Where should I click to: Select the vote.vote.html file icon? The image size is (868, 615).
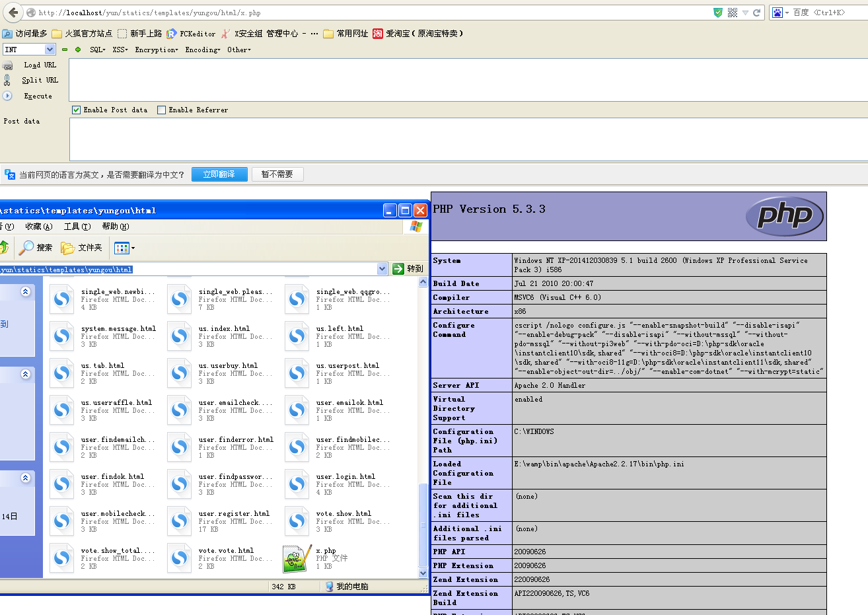(179, 558)
